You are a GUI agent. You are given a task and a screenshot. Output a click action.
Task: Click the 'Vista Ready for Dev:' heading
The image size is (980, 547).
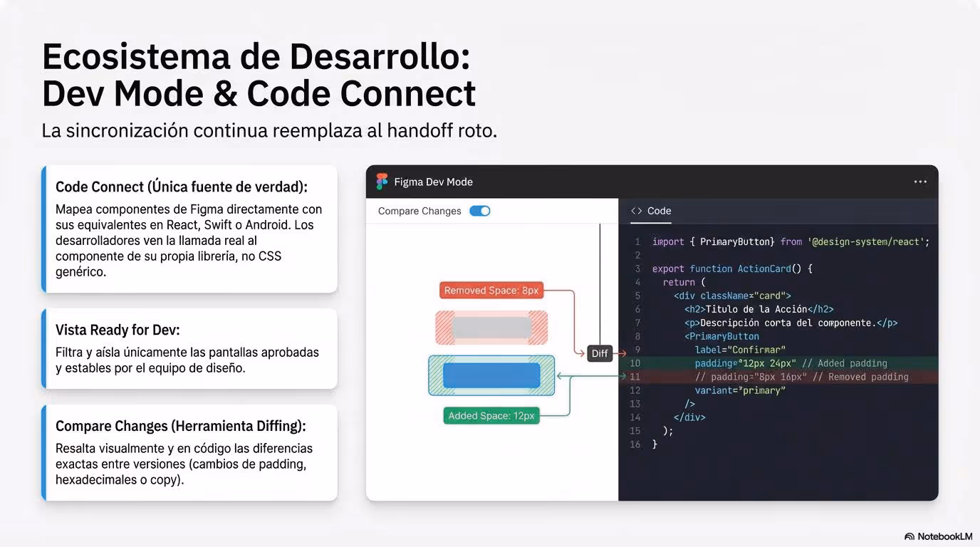tap(118, 330)
